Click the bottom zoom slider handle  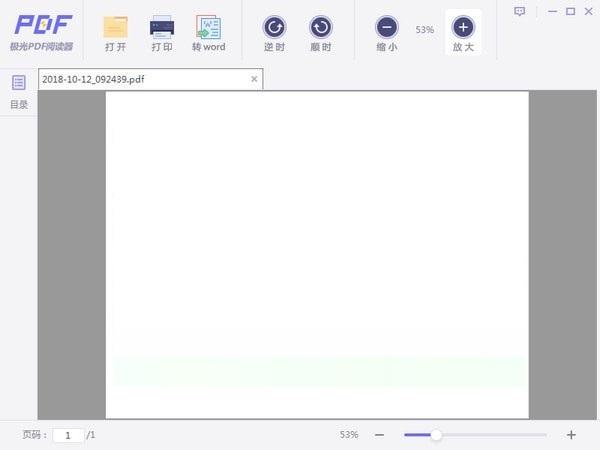point(436,435)
